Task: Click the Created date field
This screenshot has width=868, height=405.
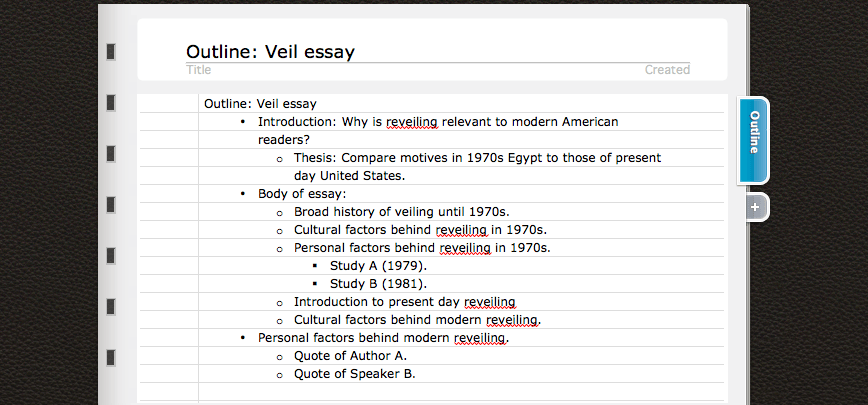Action: click(x=667, y=70)
